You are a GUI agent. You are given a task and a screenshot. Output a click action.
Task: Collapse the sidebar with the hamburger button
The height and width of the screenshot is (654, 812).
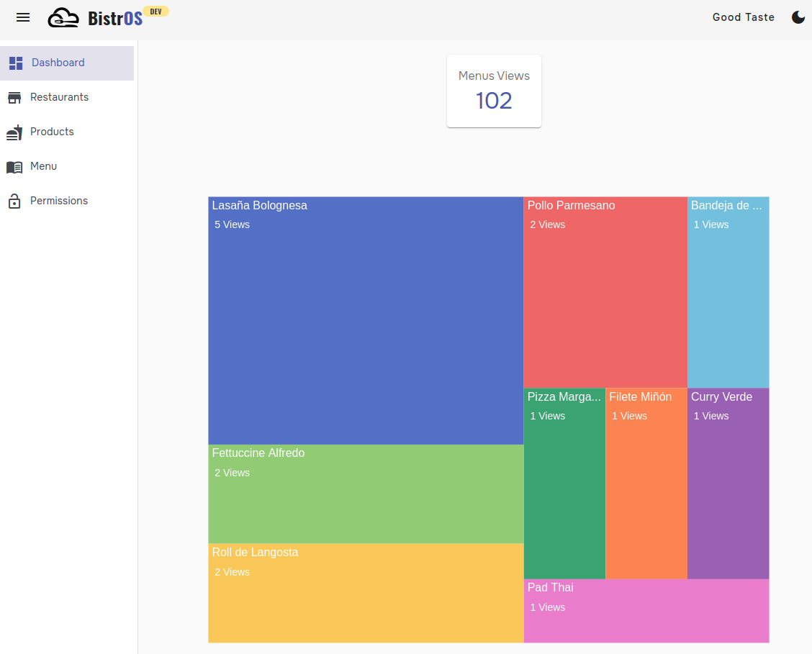(22, 17)
